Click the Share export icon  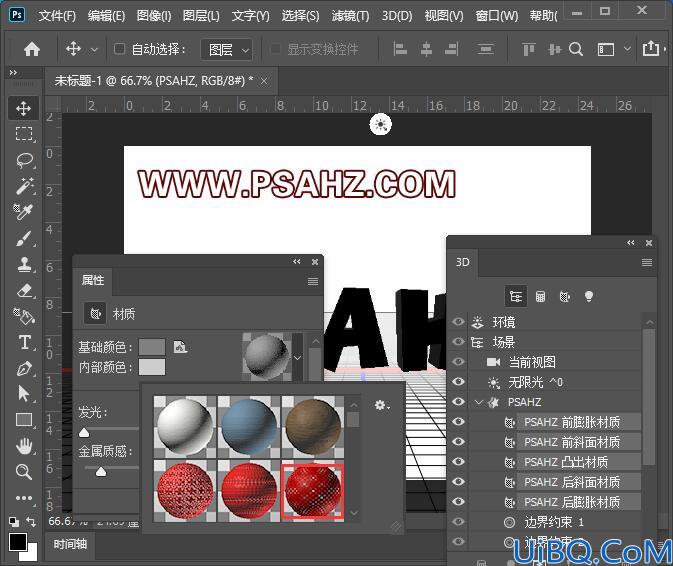(x=651, y=48)
